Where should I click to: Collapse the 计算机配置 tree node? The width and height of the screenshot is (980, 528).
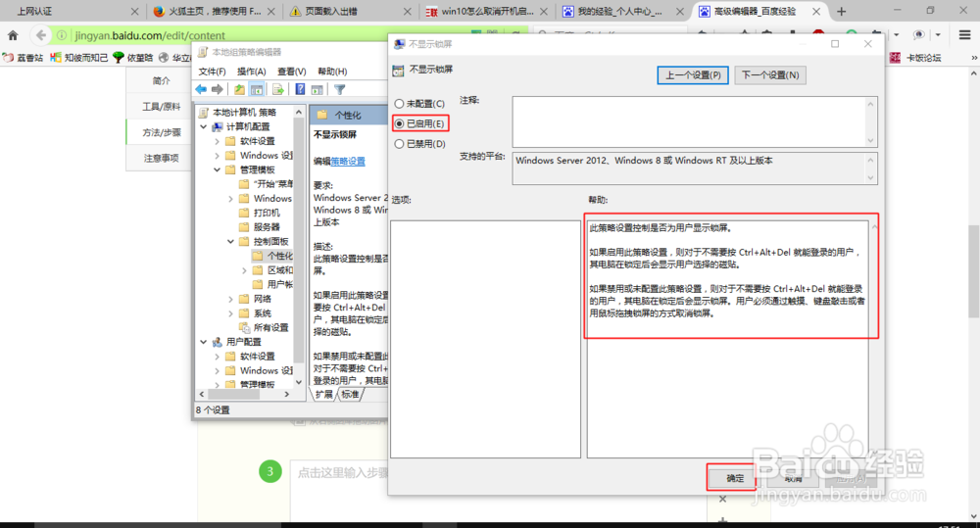pyautogui.click(x=204, y=126)
